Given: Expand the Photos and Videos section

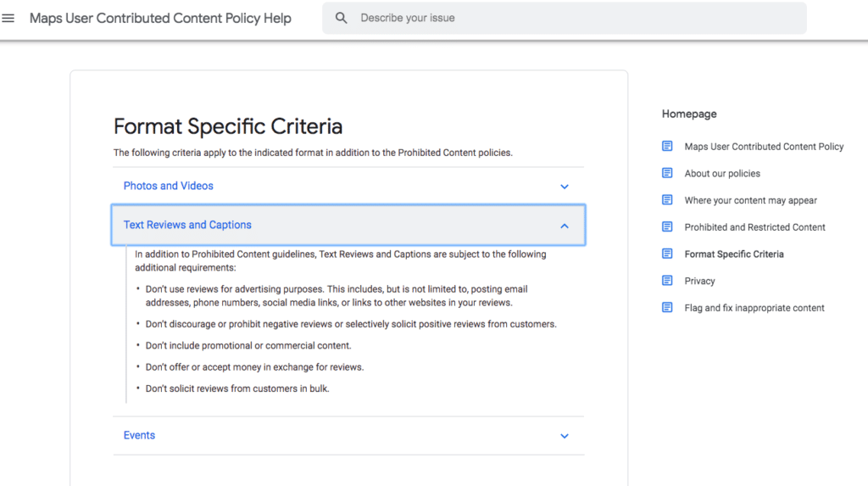Looking at the screenshot, I should [169, 187].
